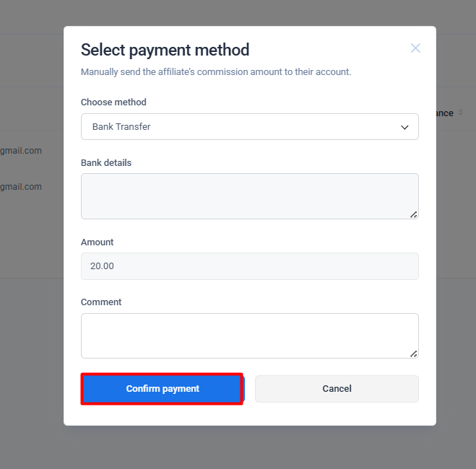Click the "Amount" label
This screenshot has width=476, height=469.
point(98,242)
